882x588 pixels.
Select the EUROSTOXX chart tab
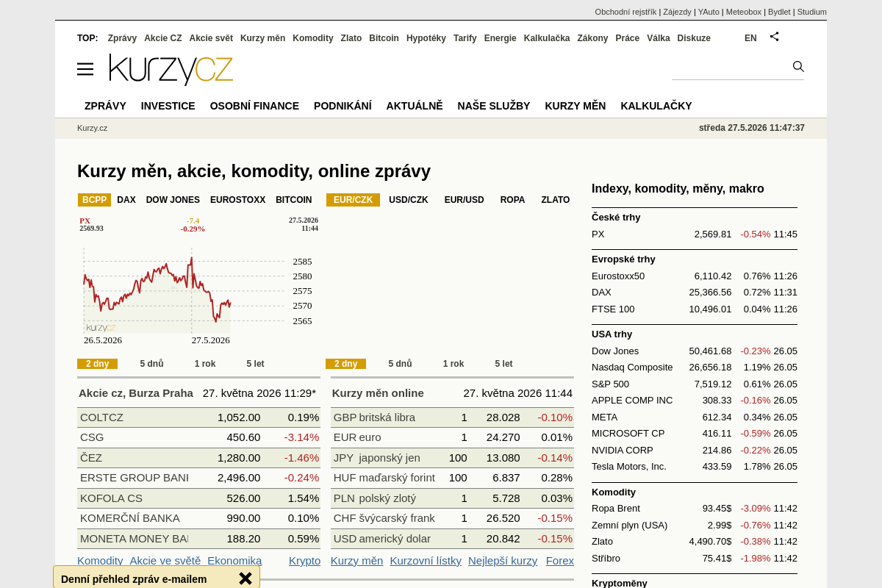click(x=237, y=200)
